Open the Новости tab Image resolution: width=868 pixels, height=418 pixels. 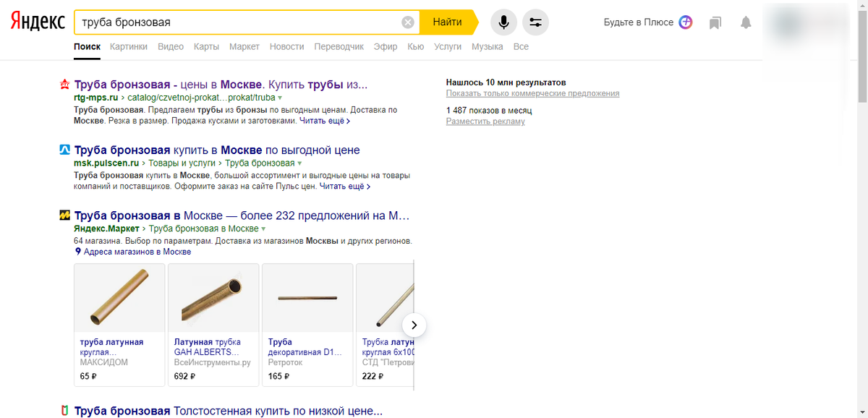(286, 46)
